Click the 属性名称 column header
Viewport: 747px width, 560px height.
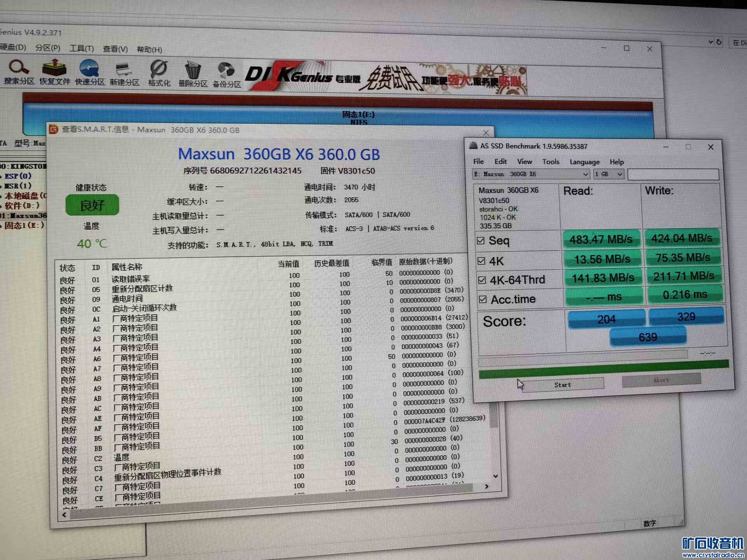tap(127, 267)
